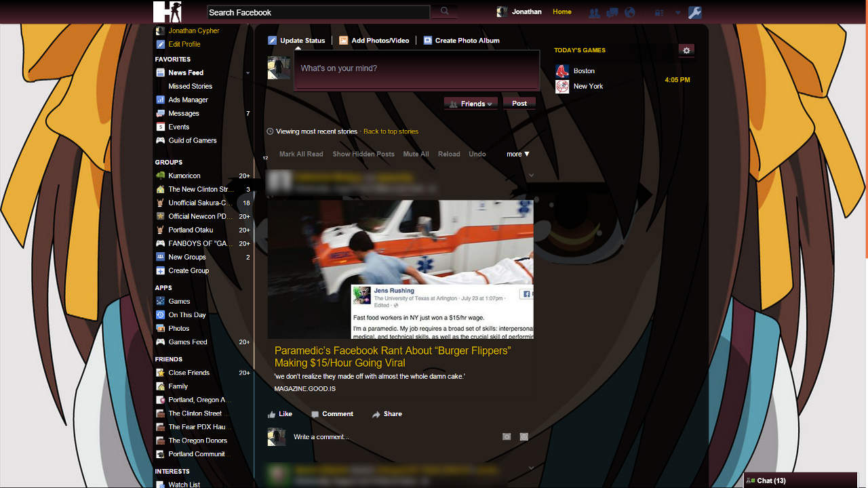Select Add Photos/Video composer tab
The width and height of the screenshot is (868, 488).
click(374, 41)
